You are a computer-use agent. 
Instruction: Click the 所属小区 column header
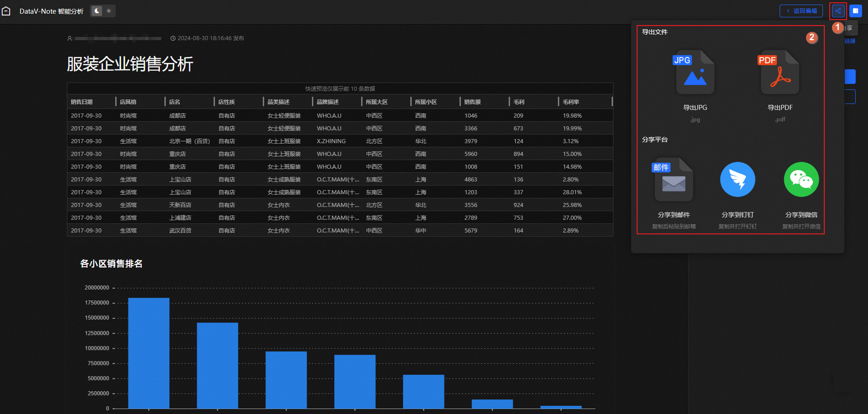[426, 102]
